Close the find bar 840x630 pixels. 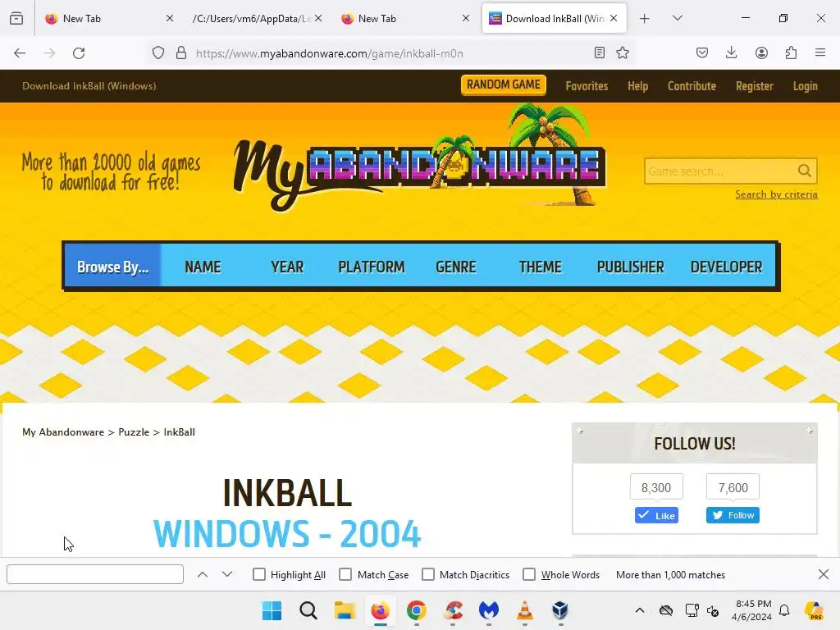tap(824, 574)
